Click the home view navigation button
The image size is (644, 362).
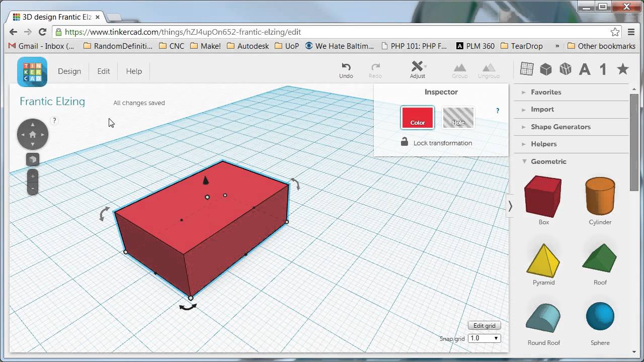tap(33, 134)
